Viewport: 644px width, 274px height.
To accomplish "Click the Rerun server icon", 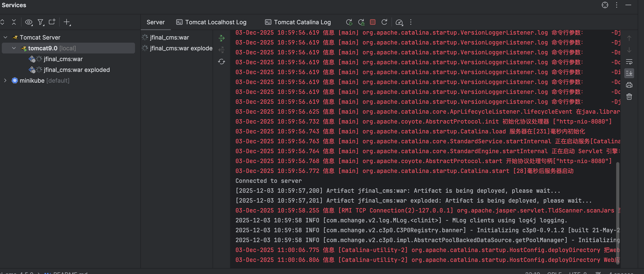I will click(349, 22).
